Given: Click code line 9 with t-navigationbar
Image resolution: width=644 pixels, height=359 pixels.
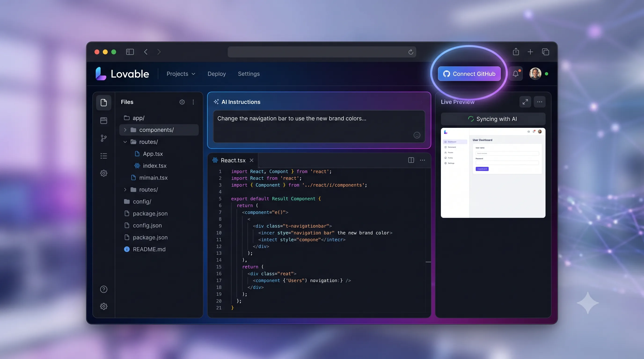Looking at the screenshot, I should tap(292, 226).
